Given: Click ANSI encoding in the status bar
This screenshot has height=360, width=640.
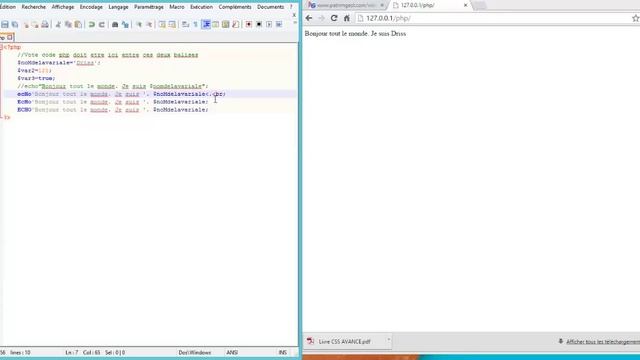Looking at the screenshot, I should [x=232, y=352].
